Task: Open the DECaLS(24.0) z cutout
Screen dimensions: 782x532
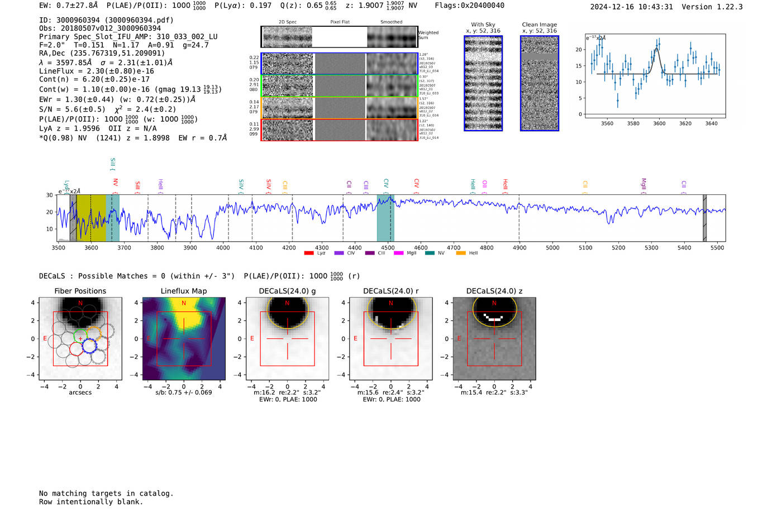Action: pyautogui.click(x=494, y=338)
